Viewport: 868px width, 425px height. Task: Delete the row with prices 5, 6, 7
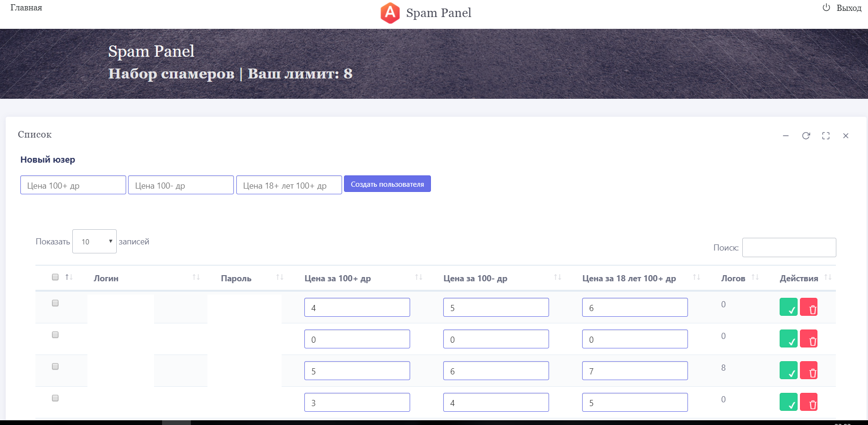click(809, 370)
